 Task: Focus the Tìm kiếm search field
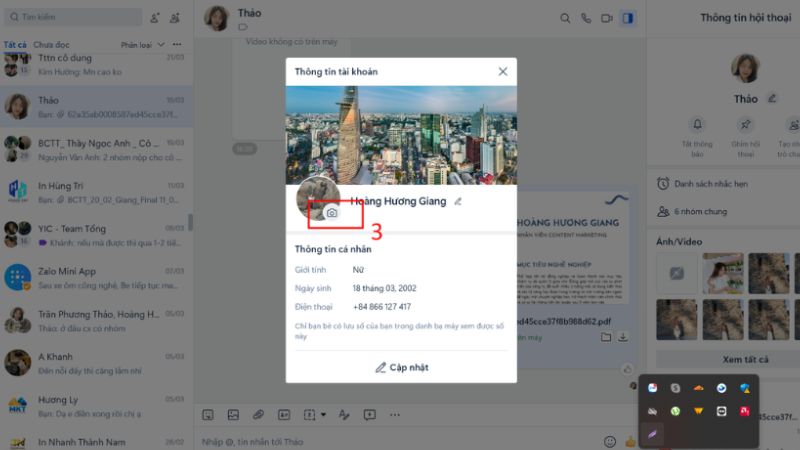coord(74,17)
